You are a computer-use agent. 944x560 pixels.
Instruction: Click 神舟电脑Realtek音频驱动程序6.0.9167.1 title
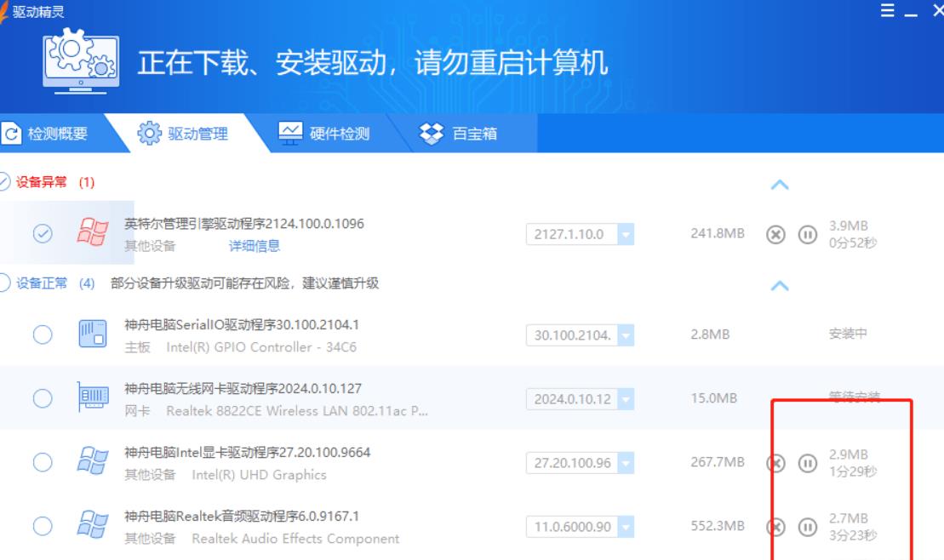tap(242, 516)
